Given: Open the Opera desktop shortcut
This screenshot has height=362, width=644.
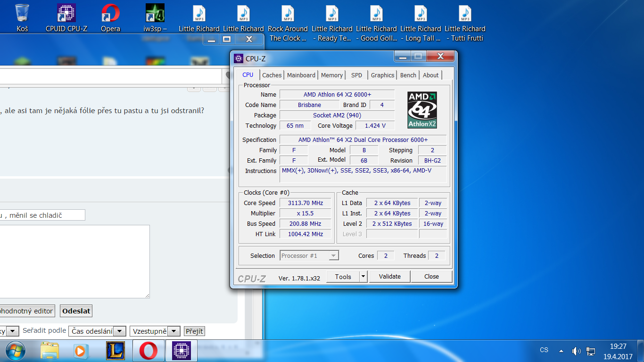Looking at the screenshot, I should click(x=110, y=18).
